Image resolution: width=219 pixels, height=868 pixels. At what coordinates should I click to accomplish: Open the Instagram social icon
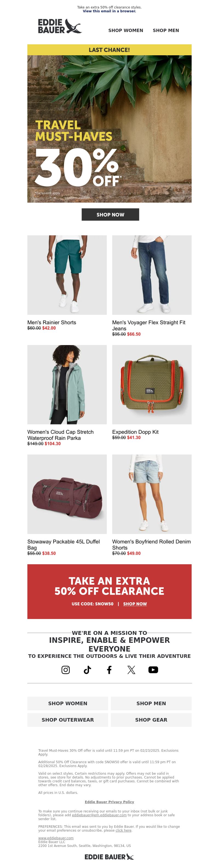click(66, 670)
